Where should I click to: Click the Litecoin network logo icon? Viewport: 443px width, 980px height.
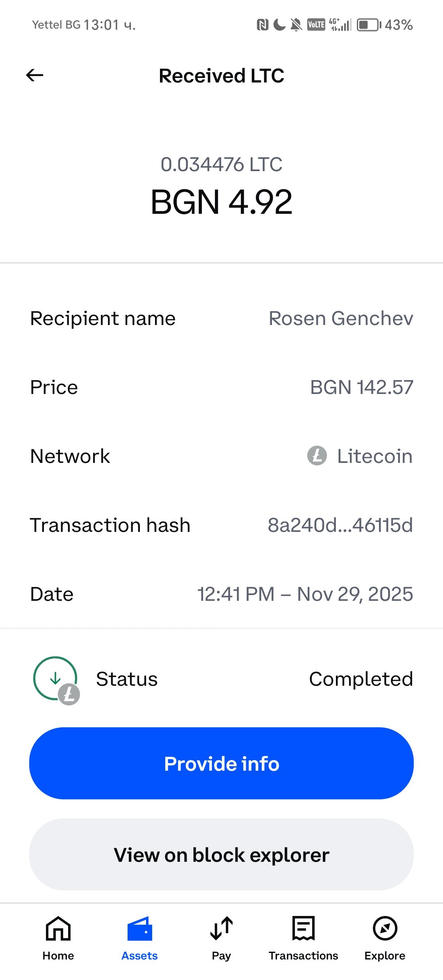[x=317, y=456]
